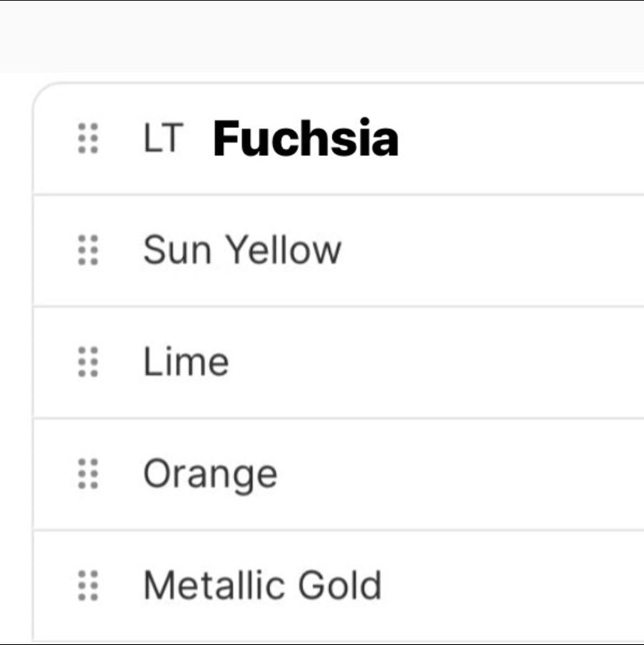
Task: Pick the Orange option label
Action: pos(210,474)
